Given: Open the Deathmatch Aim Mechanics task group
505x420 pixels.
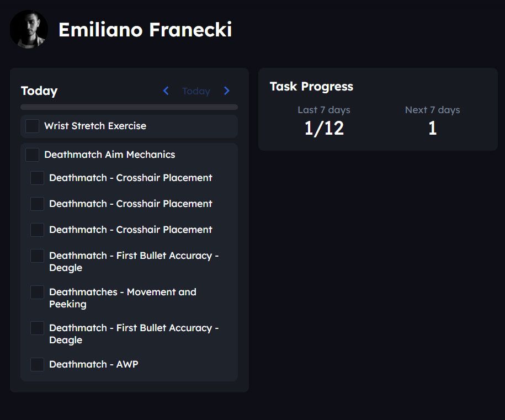Looking at the screenshot, I should pyautogui.click(x=109, y=155).
